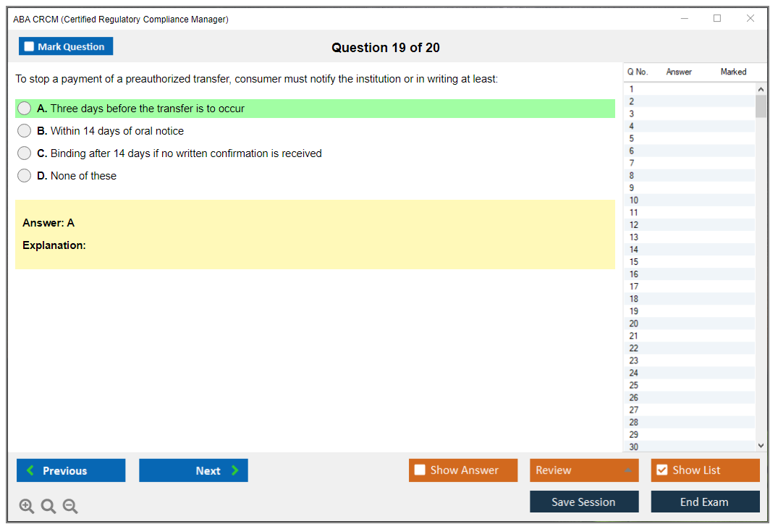Uncheck the Show List checkbox

click(661, 470)
